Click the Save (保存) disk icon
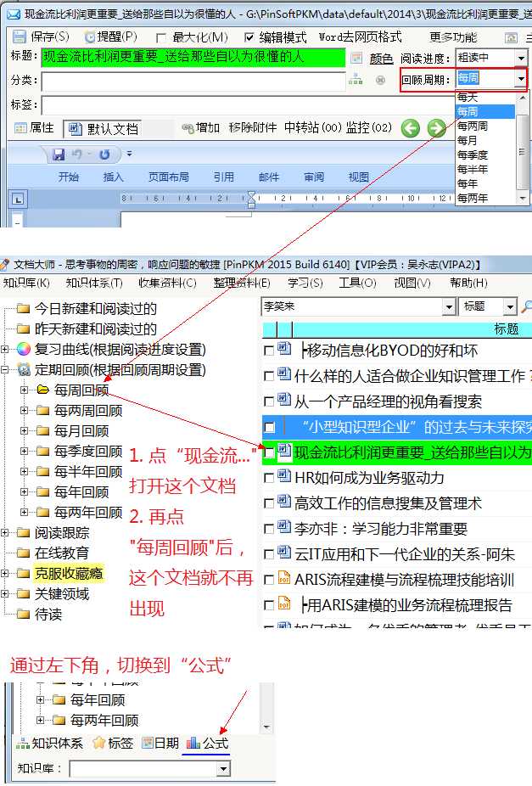 19,37
